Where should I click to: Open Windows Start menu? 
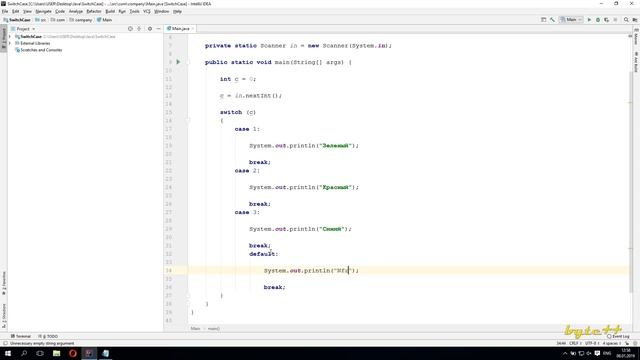point(8,353)
